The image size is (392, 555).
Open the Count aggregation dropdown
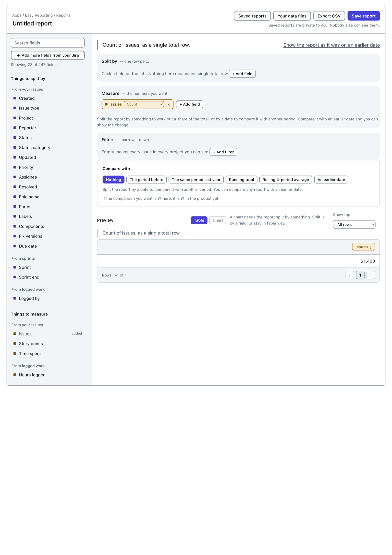pyautogui.click(x=144, y=104)
